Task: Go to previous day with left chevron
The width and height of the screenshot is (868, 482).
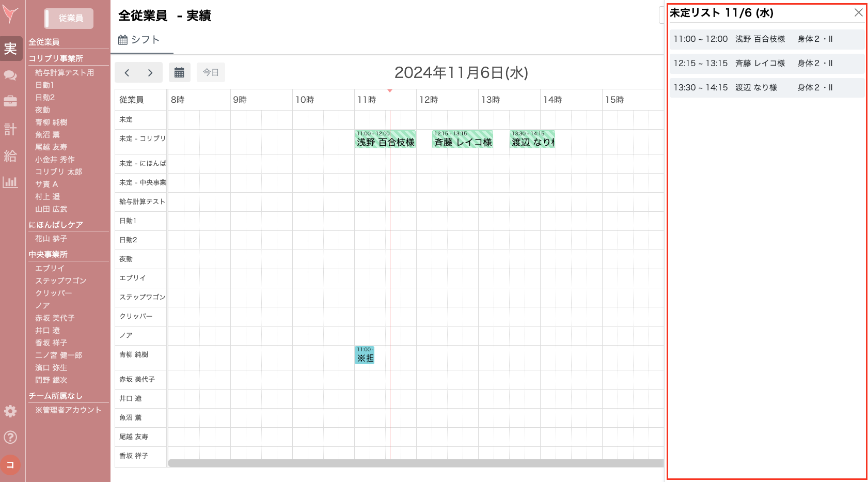Action: coord(127,73)
